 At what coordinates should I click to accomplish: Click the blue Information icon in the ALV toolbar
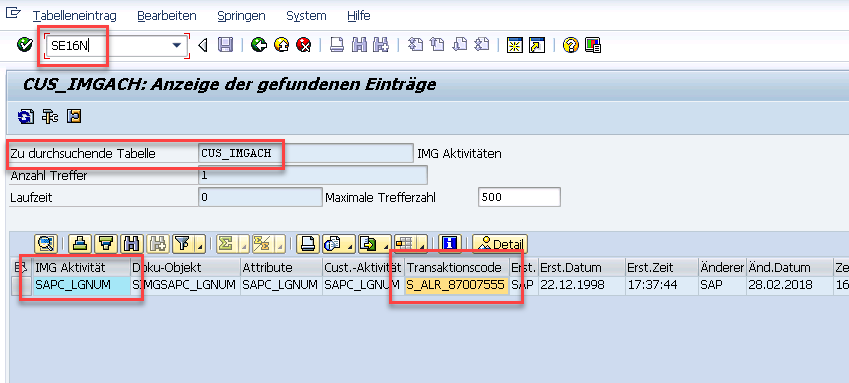coord(450,244)
